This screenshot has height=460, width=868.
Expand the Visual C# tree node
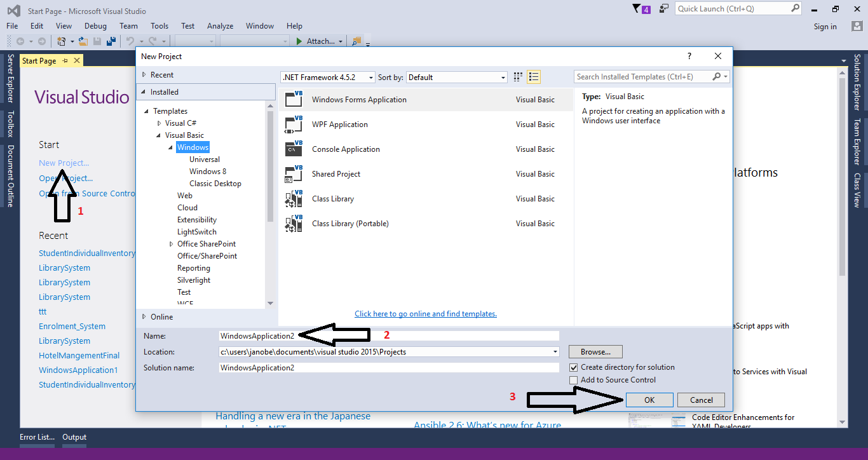coord(159,123)
